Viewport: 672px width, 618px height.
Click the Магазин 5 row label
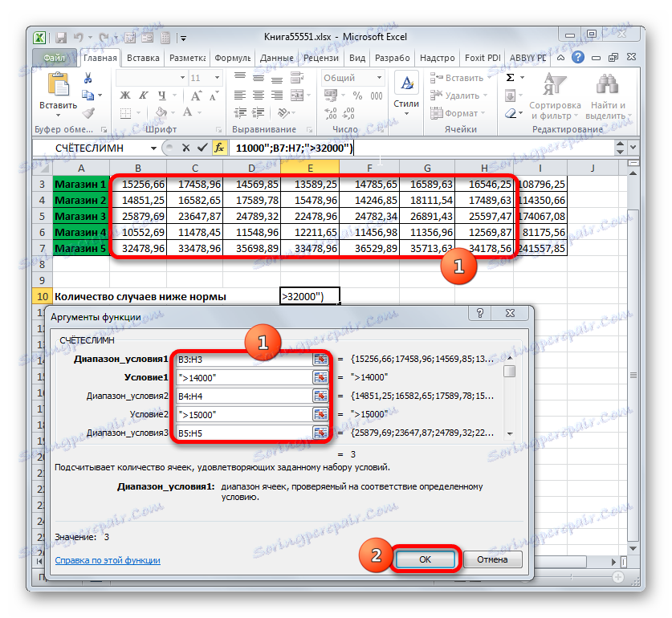pos(80,249)
